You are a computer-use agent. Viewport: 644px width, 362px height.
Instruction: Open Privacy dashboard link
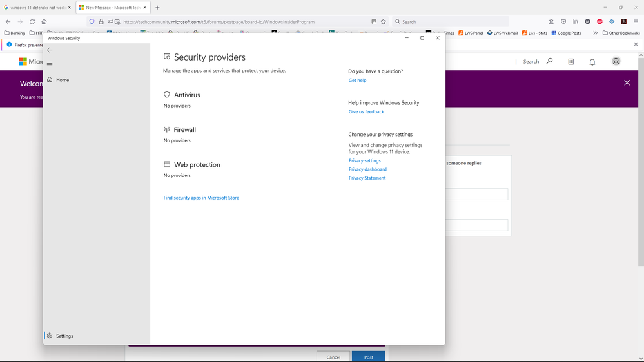tap(367, 169)
